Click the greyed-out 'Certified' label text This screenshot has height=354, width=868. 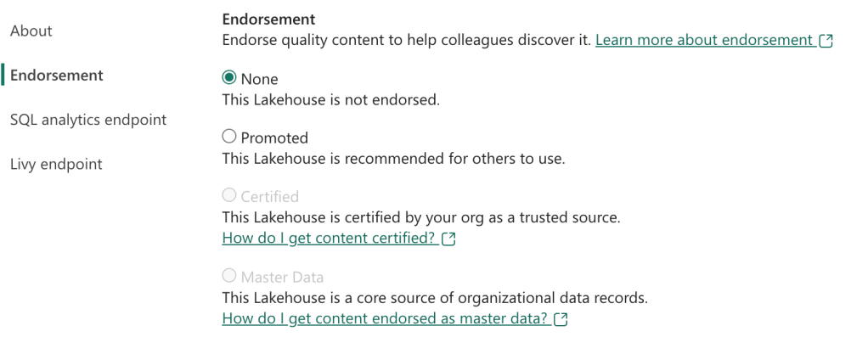pos(269,197)
